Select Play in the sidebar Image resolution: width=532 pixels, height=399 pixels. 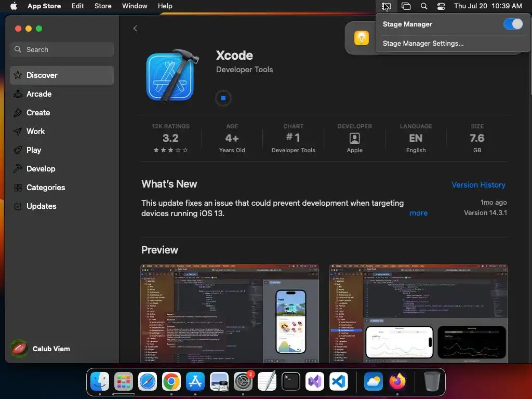(x=62, y=150)
